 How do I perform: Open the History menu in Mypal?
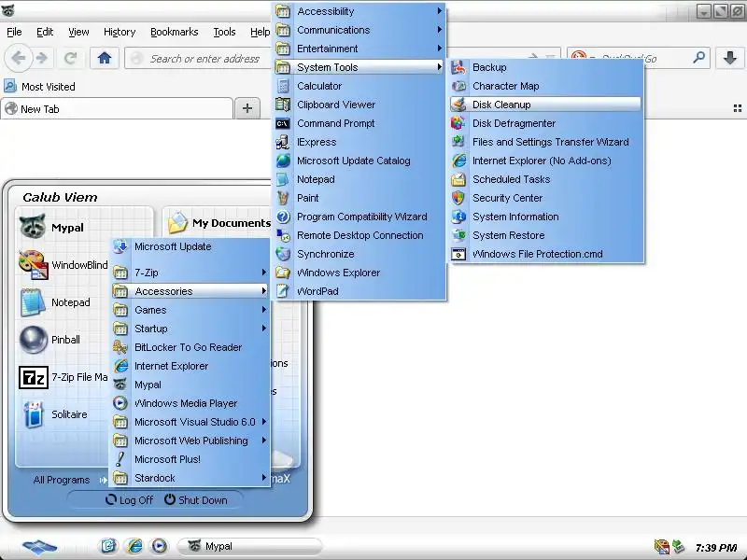coord(120,32)
